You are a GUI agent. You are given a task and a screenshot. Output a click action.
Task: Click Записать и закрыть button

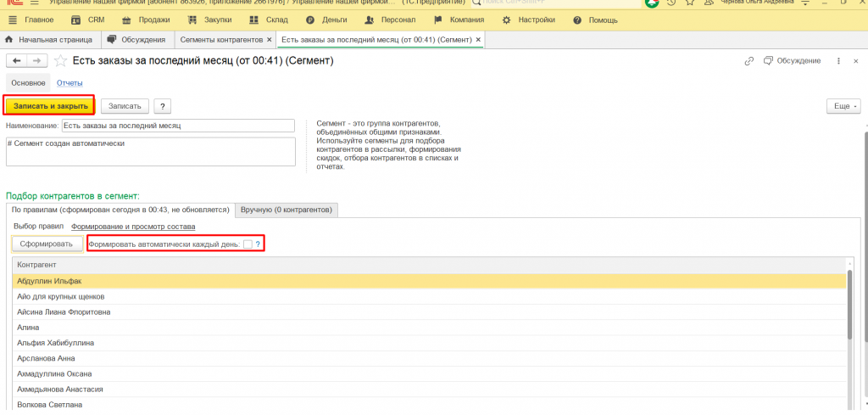[x=50, y=105]
